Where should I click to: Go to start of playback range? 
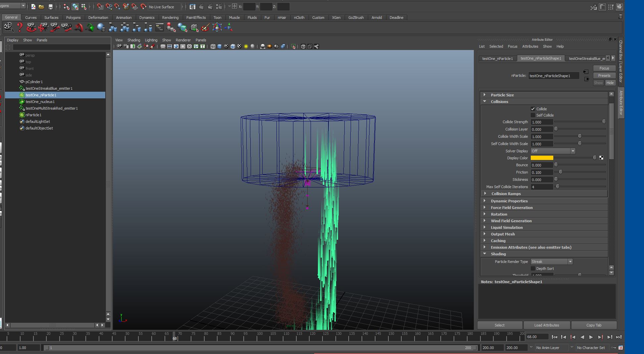554,337
